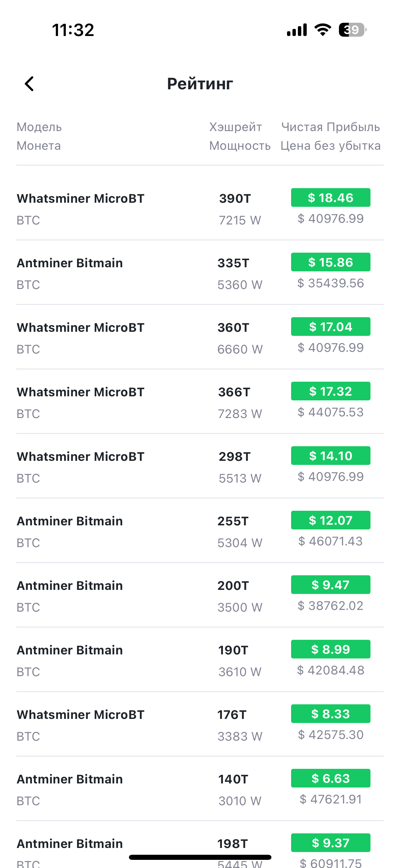Image resolution: width=400 pixels, height=868 pixels.
Task: Tap the $ 18.46 profit badge
Action: pyautogui.click(x=330, y=198)
